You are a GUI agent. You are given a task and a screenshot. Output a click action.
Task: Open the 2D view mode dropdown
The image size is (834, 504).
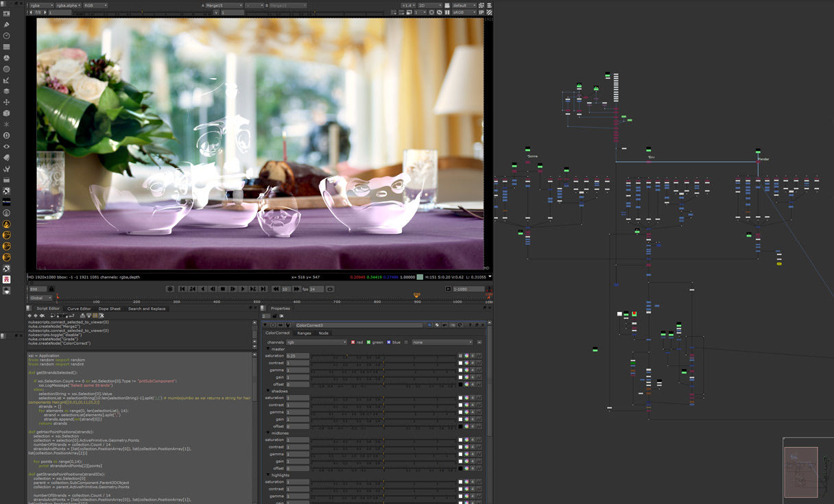click(x=429, y=5)
